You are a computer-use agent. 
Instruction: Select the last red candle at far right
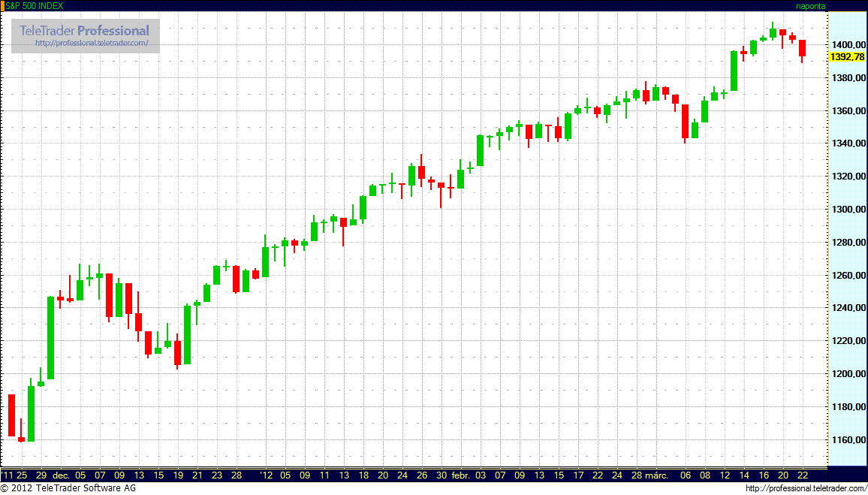802,48
